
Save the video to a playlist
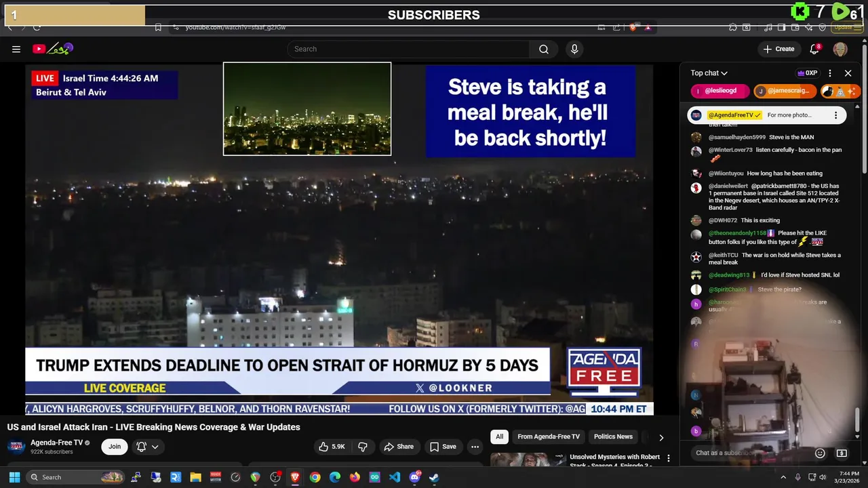443,447
